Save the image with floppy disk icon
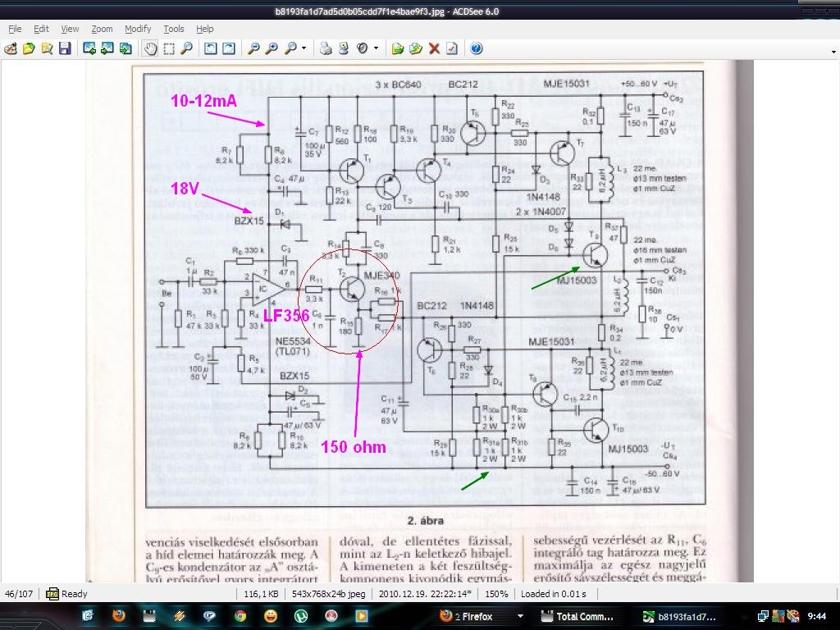Image resolution: width=840 pixels, height=630 pixels. [65, 48]
